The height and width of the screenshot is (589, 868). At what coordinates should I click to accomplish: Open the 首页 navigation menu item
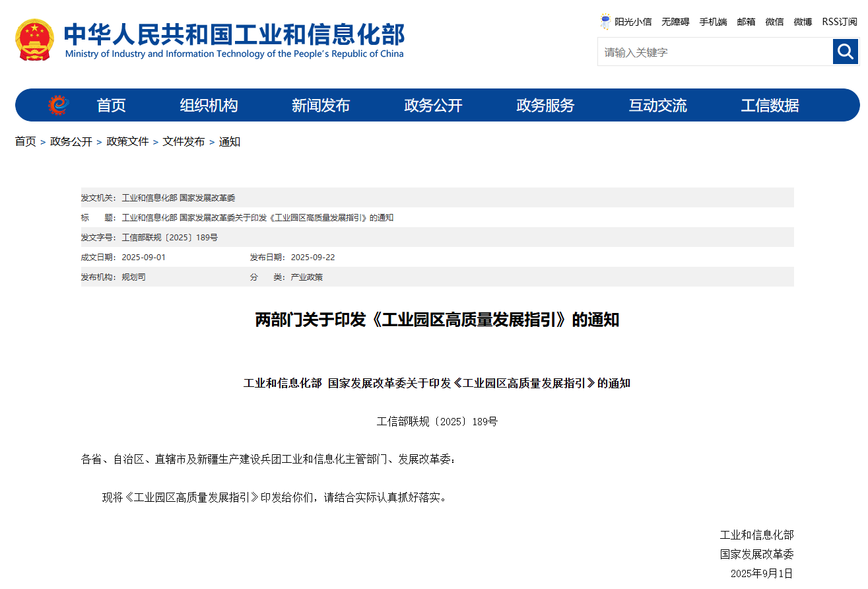[111, 106]
